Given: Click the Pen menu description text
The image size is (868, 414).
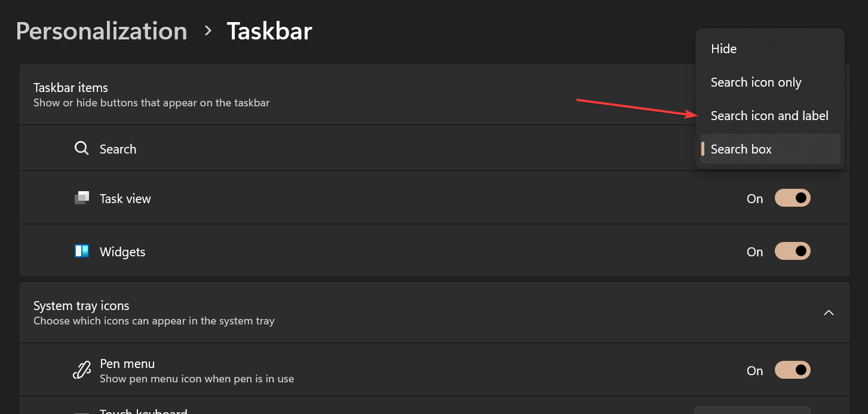Looking at the screenshot, I should (197, 379).
